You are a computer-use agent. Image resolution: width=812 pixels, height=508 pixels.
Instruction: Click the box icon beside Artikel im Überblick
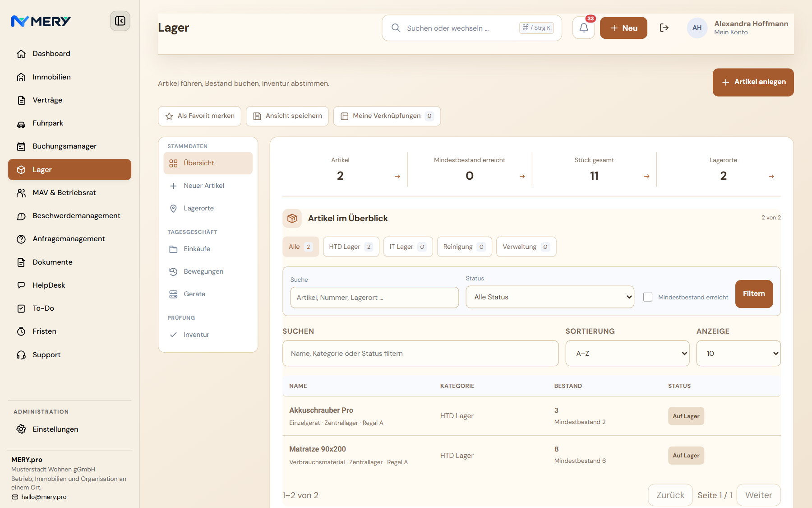pyautogui.click(x=292, y=219)
